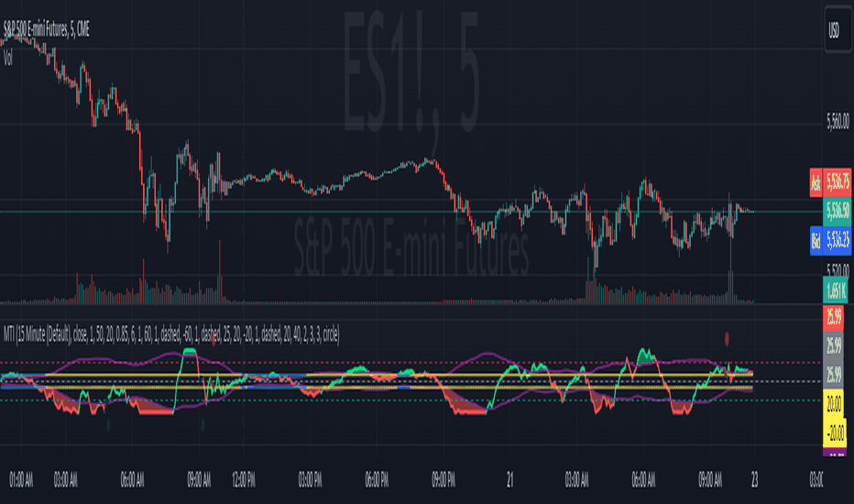Click the 03:00 PM time axis label

[x=310, y=480]
